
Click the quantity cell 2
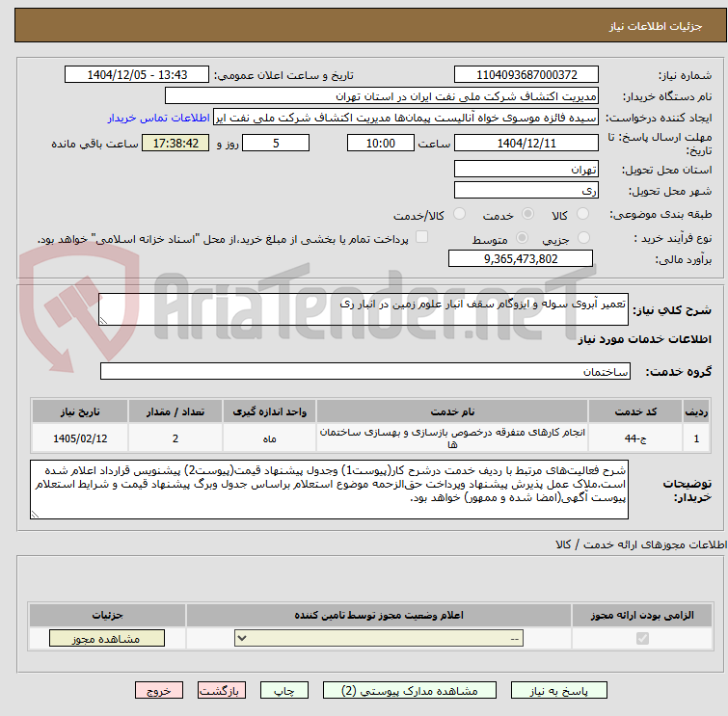pyautogui.click(x=175, y=438)
